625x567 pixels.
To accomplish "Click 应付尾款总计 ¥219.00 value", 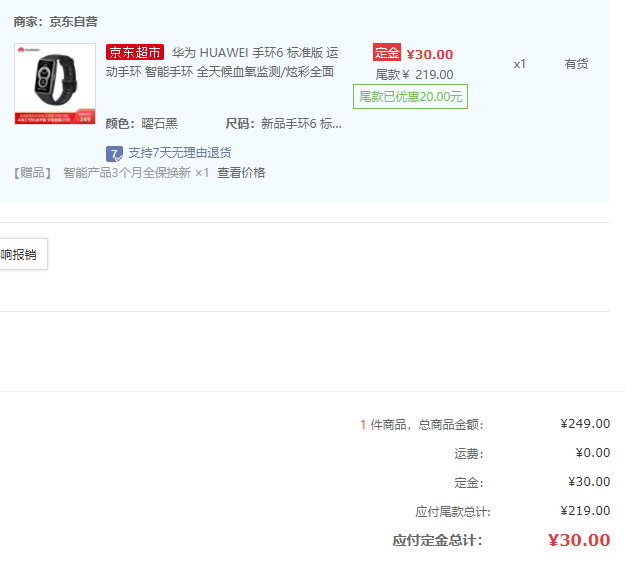I will (585, 511).
